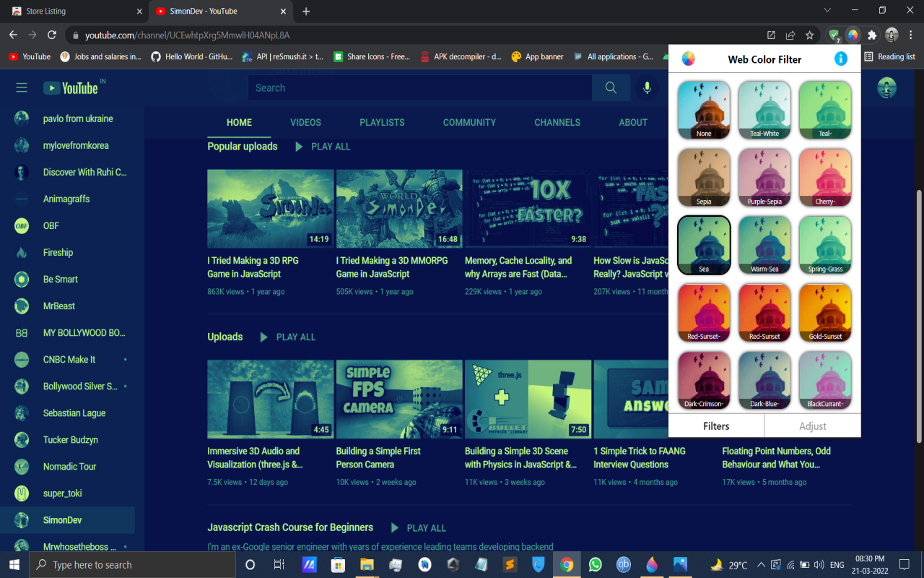924x578 pixels.
Task: Bookmark this page with star icon
Action: point(810,35)
